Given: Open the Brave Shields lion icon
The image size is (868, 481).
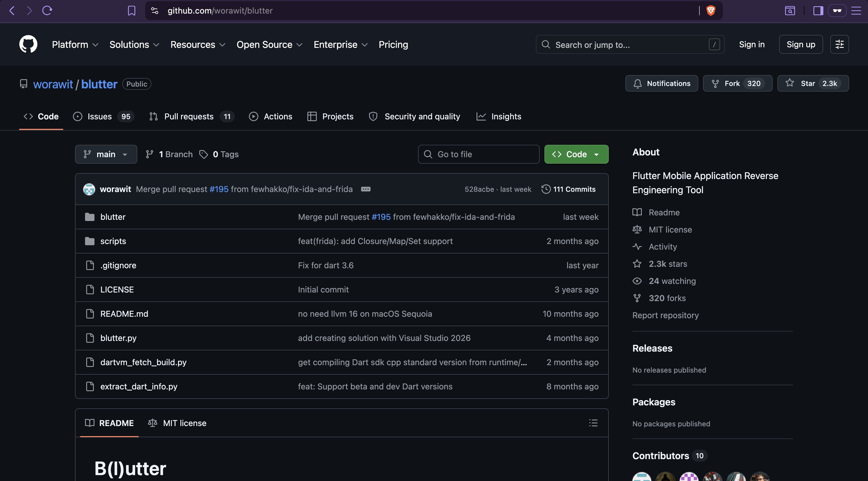Looking at the screenshot, I should click(x=711, y=11).
